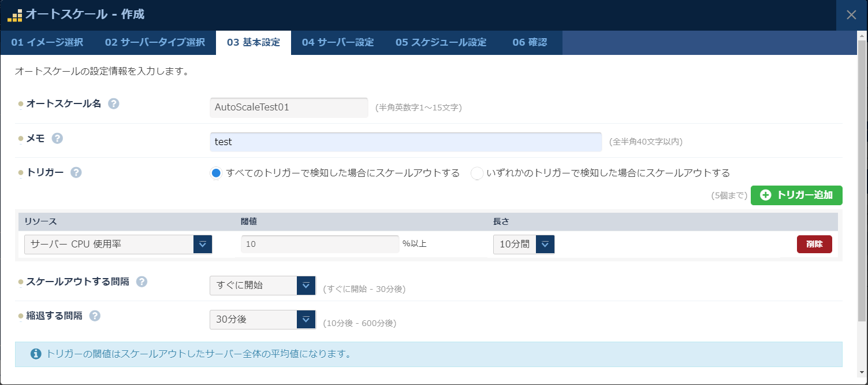Open the すぐに開始 interval dropdown
Viewport: 868px width, 385px height.
(306, 285)
